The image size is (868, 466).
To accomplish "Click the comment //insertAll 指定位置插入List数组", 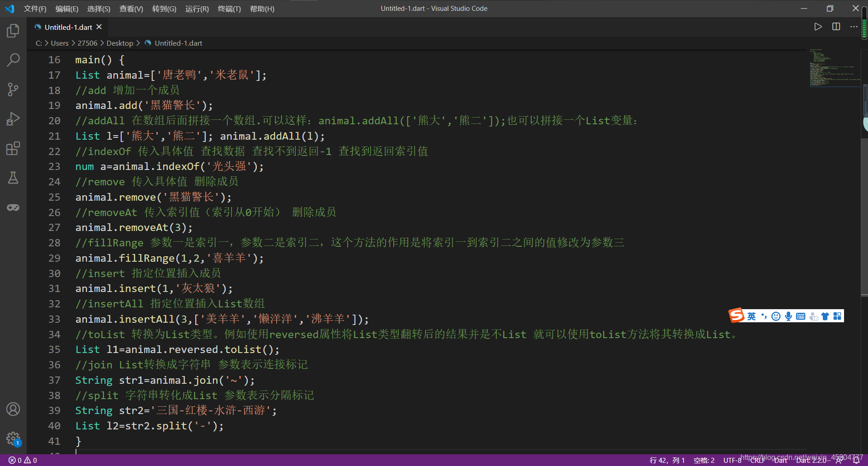I will pyautogui.click(x=170, y=304).
